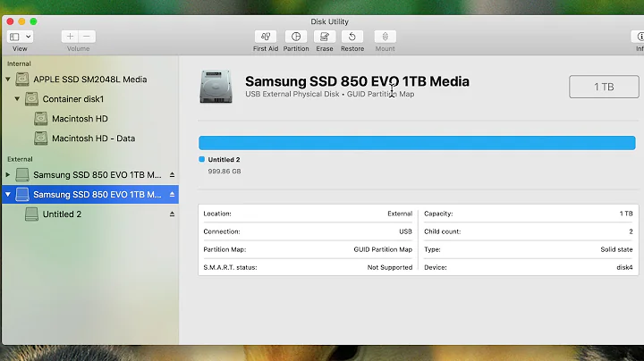
Task: Expand the first Samsung SSD 850 EVO disk
Action: click(8, 175)
